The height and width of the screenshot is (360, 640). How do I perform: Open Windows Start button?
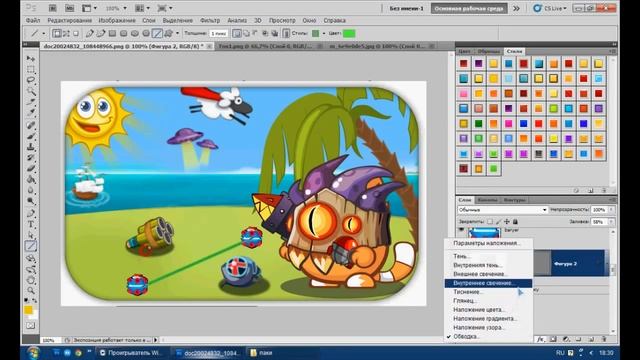click(x=33, y=353)
